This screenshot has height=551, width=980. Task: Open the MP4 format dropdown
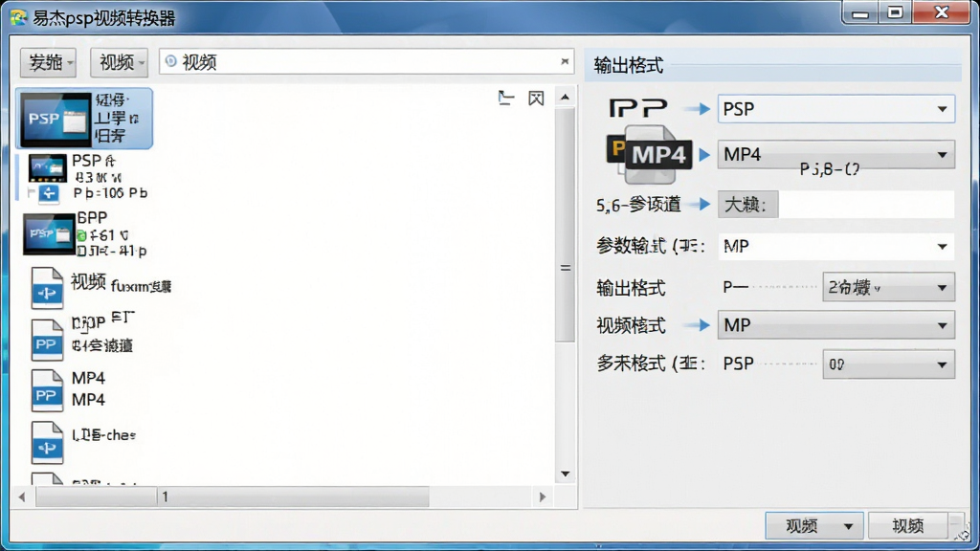[x=836, y=154]
